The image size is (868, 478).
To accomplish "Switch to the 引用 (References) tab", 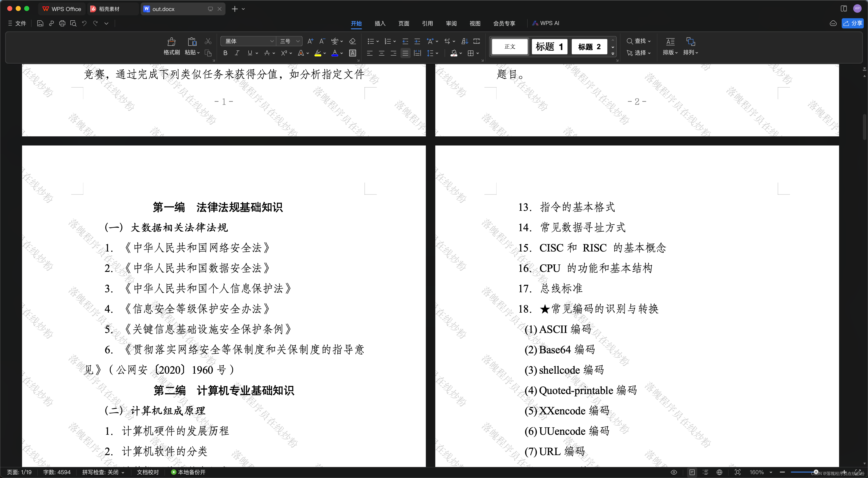I will [x=427, y=23].
